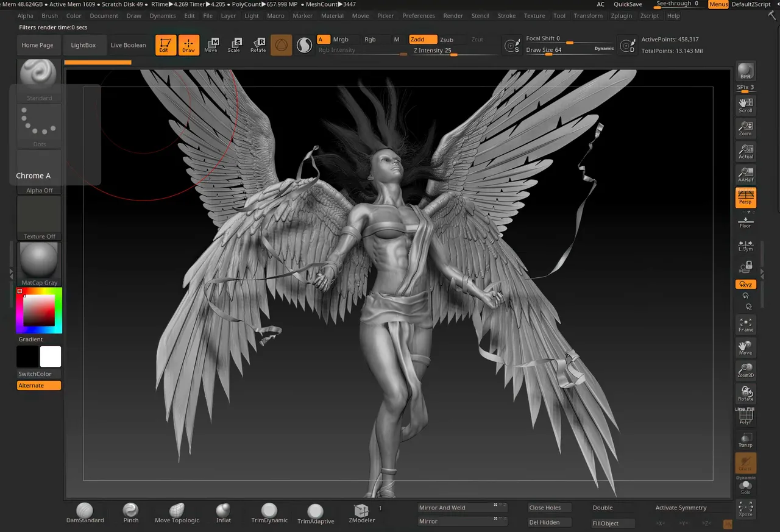Screen dimensions: 780x532
Task: Click the QuickSave button
Action: pyautogui.click(x=628, y=4)
